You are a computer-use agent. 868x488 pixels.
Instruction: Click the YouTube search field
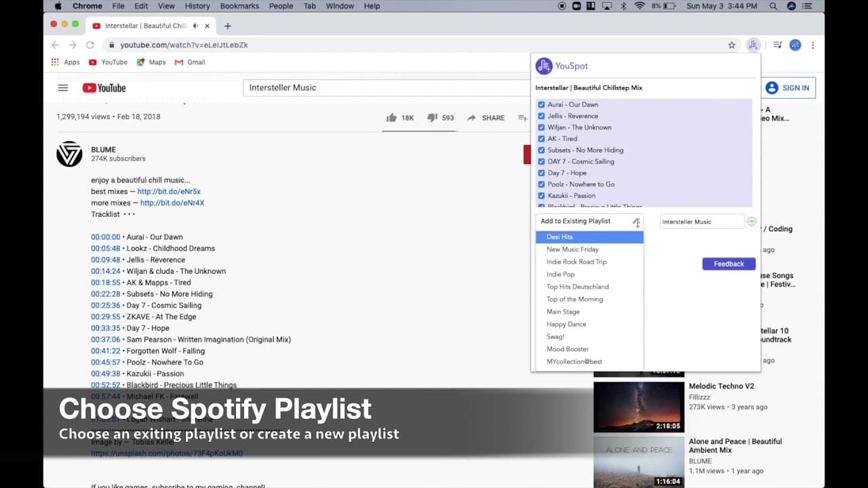(387, 87)
